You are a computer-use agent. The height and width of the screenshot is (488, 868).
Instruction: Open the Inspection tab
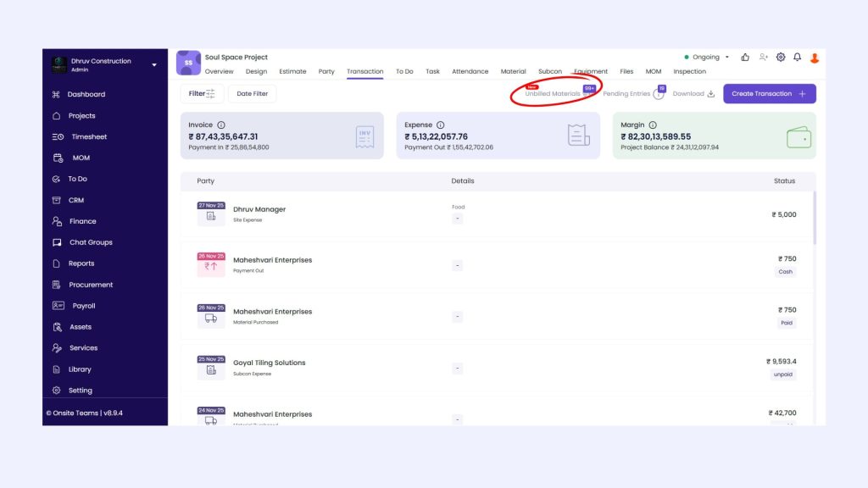(689, 72)
